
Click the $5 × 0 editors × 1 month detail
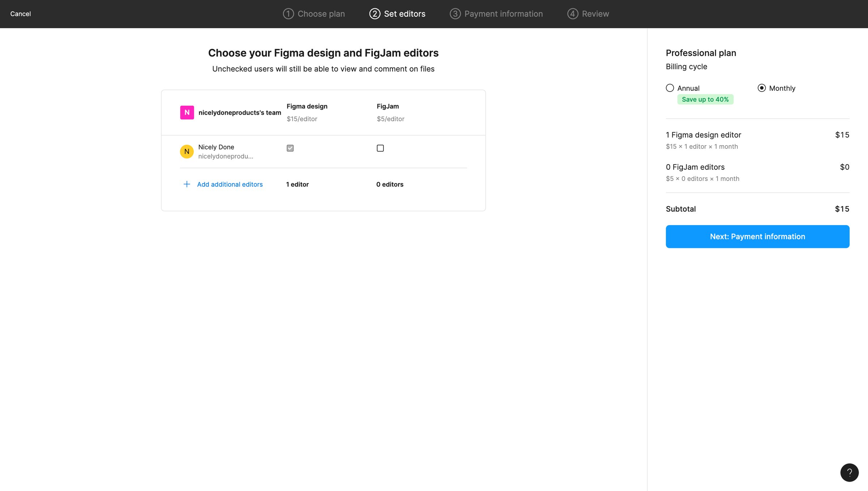[x=702, y=179]
